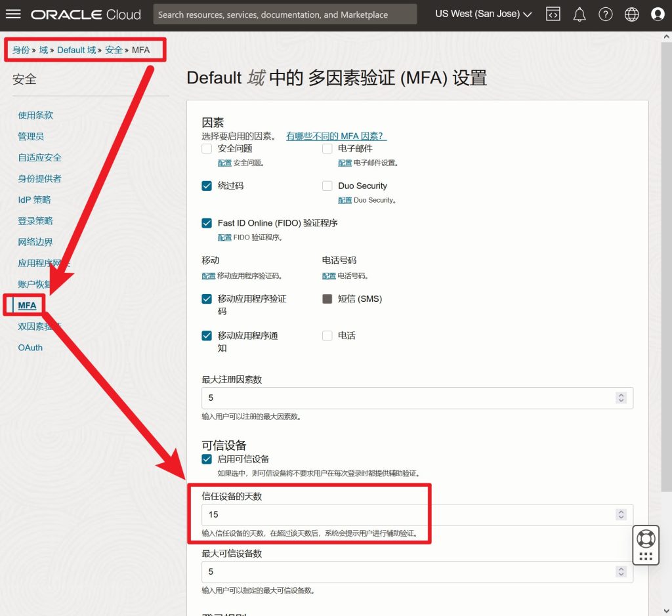Open the notifications bell
Screen dimensions: 672x616
point(580,14)
